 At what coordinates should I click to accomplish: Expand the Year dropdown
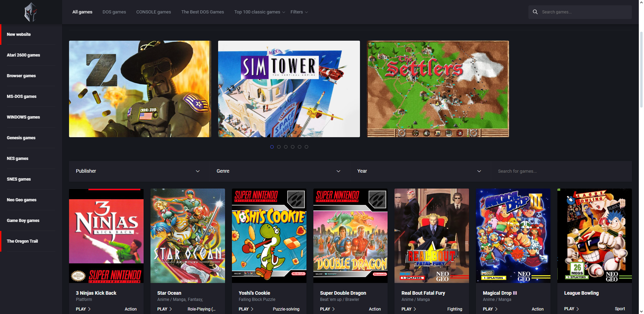pyautogui.click(x=421, y=171)
